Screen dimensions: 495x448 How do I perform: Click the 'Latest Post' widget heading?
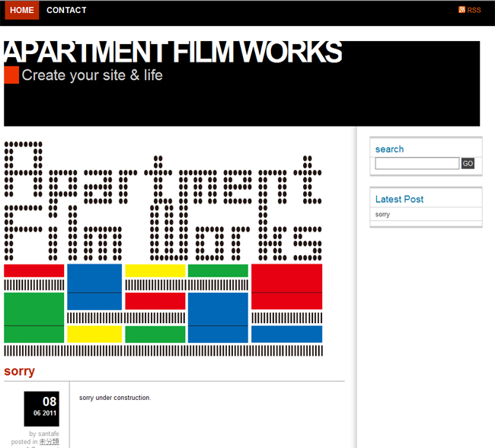click(399, 199)
